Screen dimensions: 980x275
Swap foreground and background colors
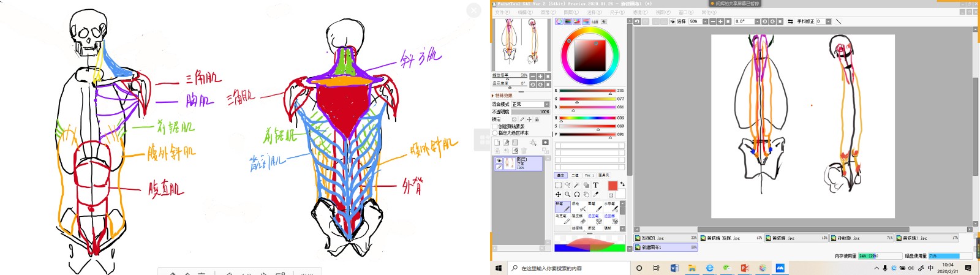coord(622,184)
